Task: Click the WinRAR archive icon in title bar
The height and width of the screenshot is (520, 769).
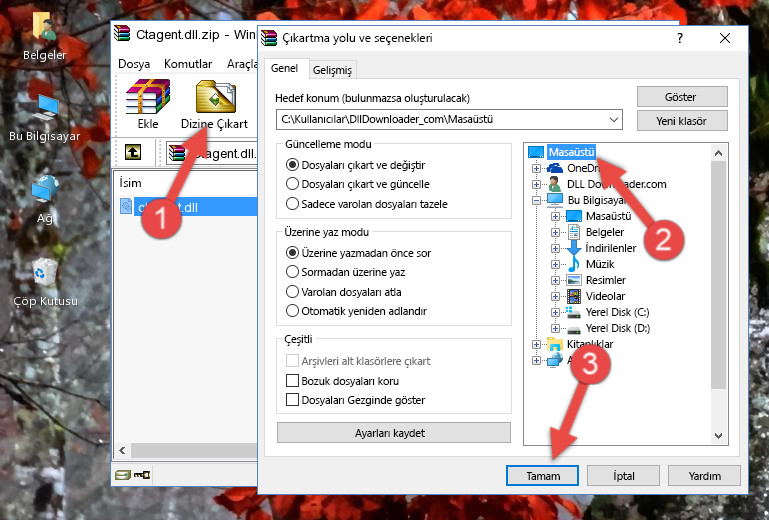Action: click(x=122, y=34)
